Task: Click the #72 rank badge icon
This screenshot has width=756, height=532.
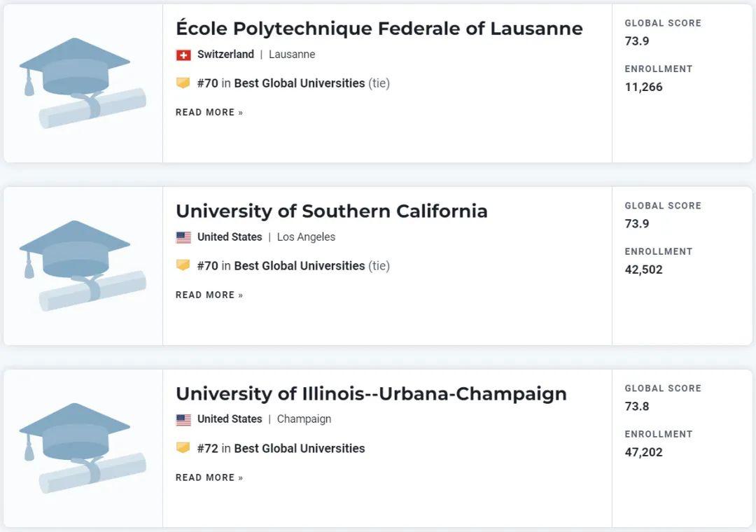Action: pyautogui.click(x=183, y=449)
